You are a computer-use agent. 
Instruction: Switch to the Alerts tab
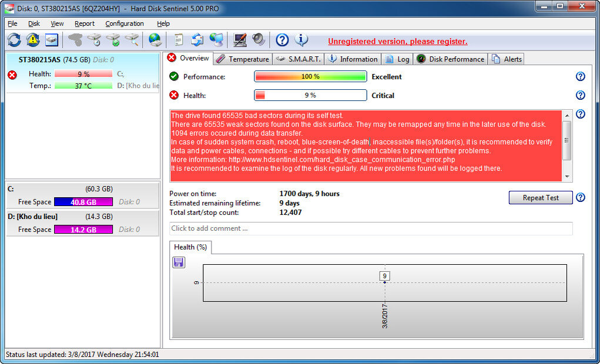(x=506, y=59)
